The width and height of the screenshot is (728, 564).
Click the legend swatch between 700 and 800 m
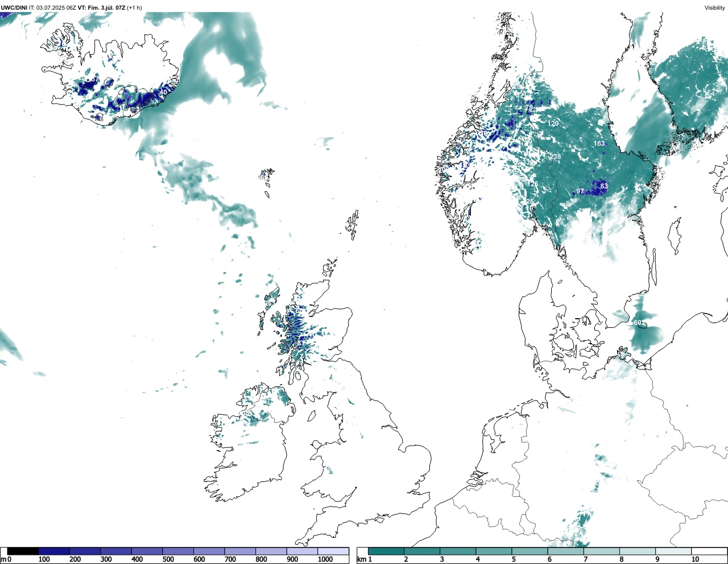pos(240,551)
